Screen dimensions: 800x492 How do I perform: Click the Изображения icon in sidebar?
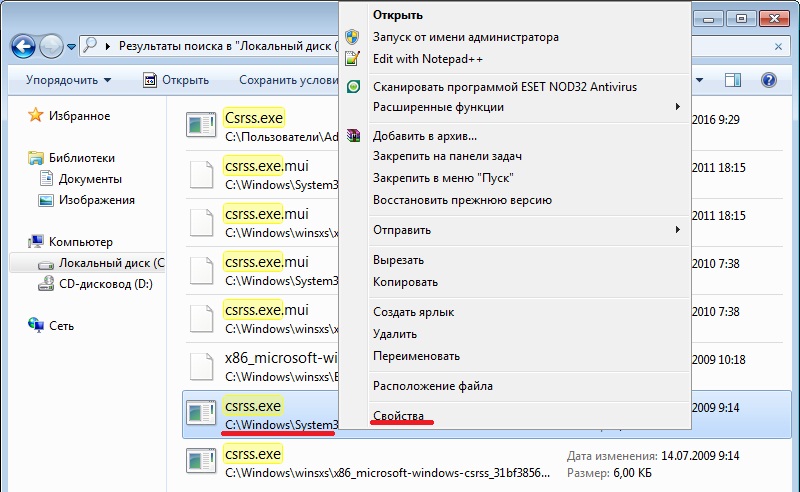point(46,200)
